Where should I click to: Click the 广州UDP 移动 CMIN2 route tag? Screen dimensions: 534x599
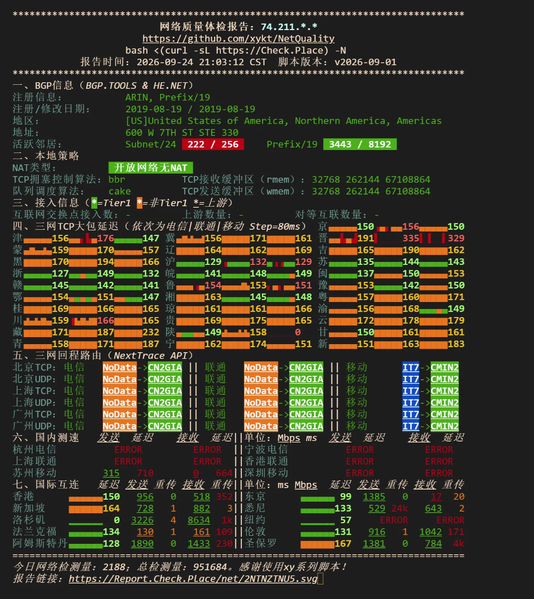(x=445, y=426)
